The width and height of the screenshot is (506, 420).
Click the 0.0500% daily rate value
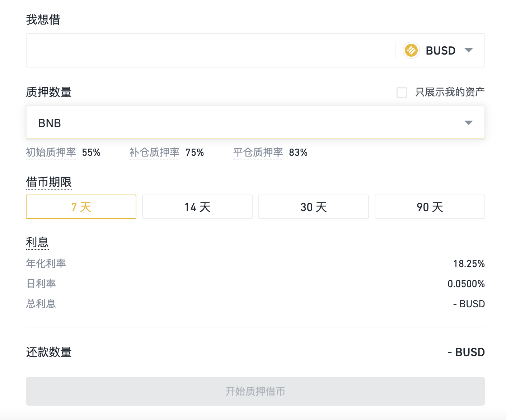[x=466, y=284]
